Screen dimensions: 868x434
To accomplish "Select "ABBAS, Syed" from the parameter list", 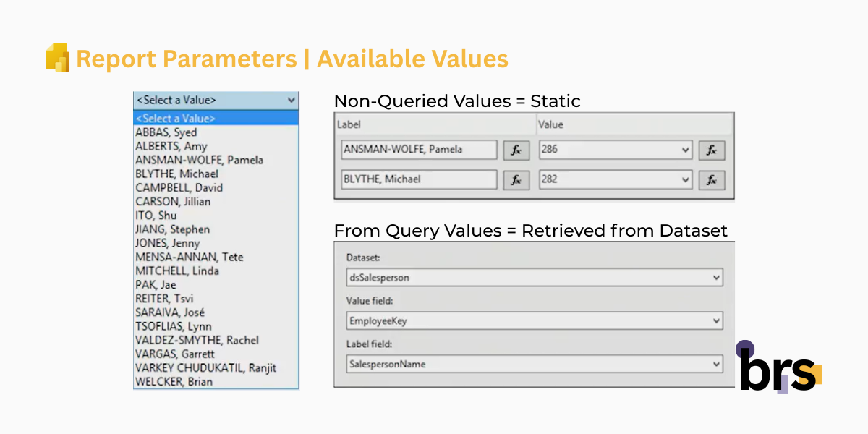I will pyautogui.click(x=166, y=132).
